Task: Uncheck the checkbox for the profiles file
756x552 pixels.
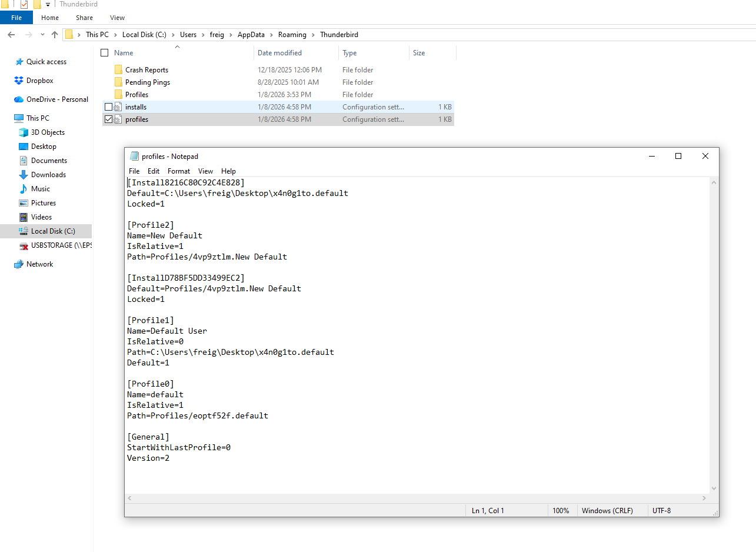Action: coord(108,119)
